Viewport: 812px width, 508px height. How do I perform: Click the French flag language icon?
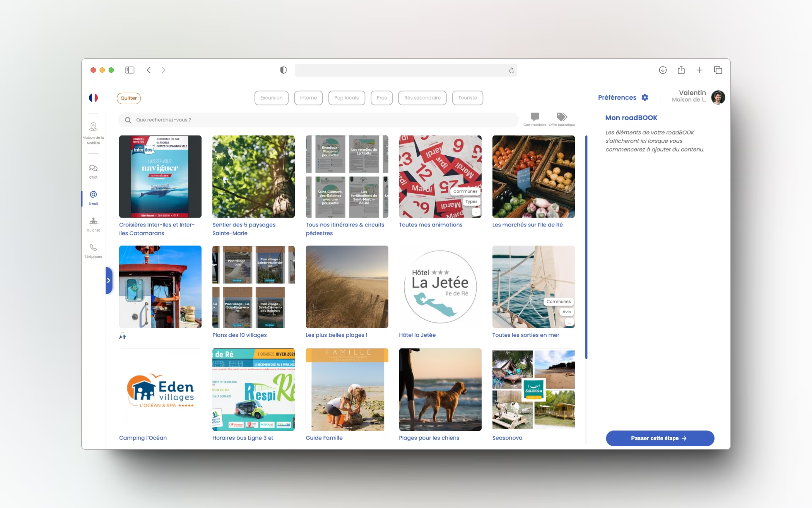point(93,98)
